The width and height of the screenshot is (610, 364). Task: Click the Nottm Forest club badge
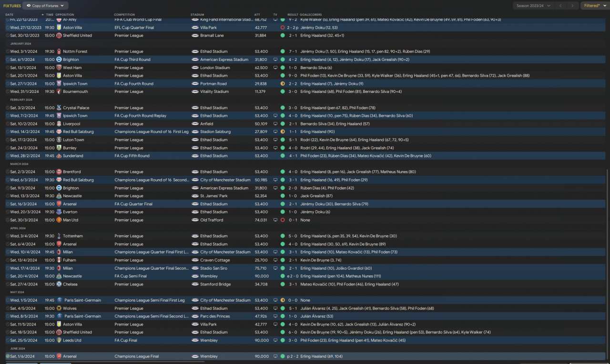(x=59, y=51)
